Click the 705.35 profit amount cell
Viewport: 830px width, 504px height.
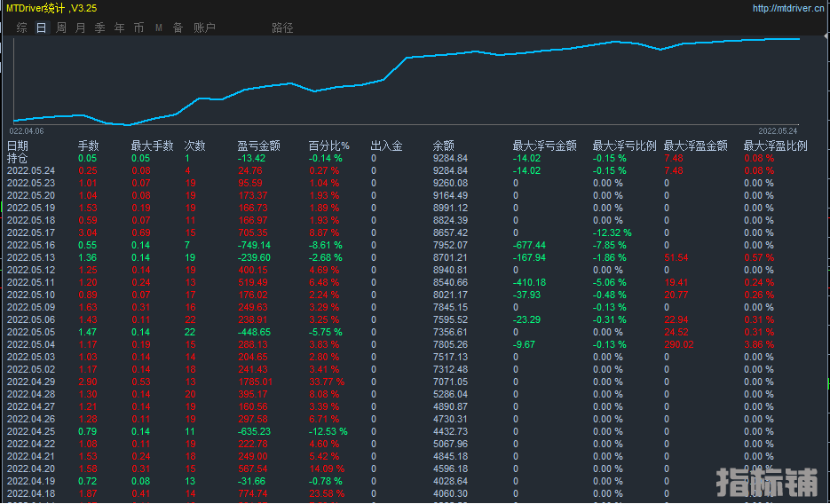click(253, 232)
